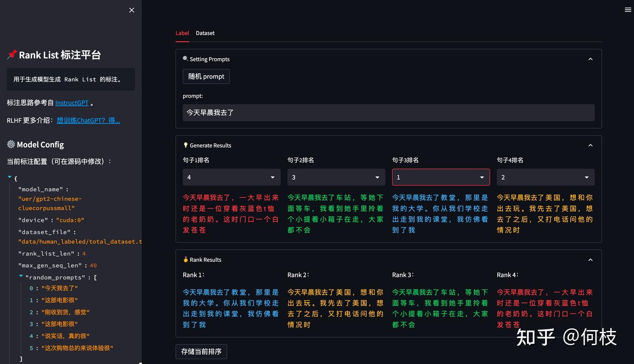Switch to the Label tab
The width and height of the screenshot is (634, 364).
tap(182, 33)
